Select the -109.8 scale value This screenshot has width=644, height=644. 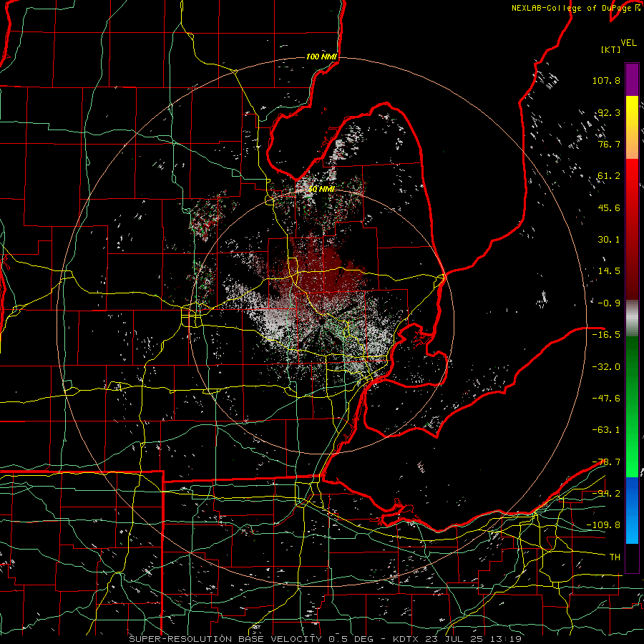603,525
